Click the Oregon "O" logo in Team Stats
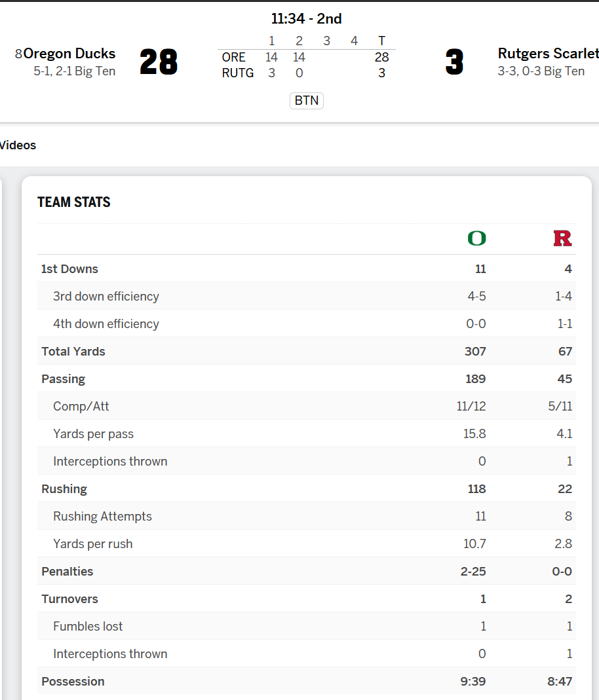Viewport: 599px width, 700px height. point(476,238)
